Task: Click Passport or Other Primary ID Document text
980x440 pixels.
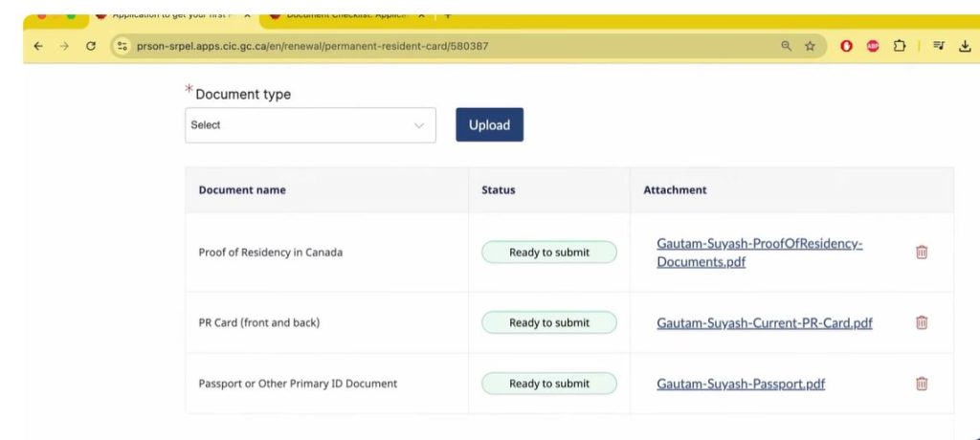Action: click(298, 384)
